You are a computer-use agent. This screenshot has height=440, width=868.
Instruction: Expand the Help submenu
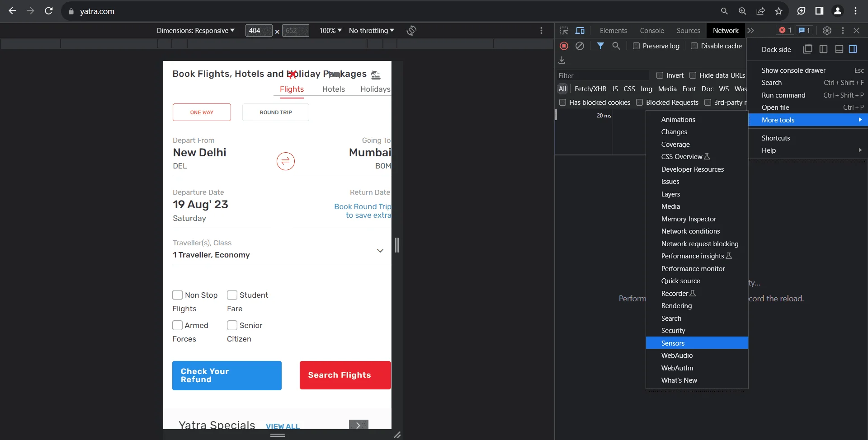coord(808,150)
